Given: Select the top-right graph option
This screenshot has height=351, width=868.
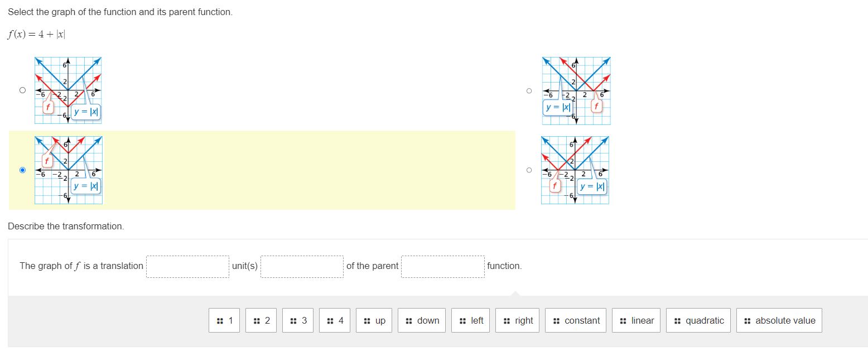Looking at the screenshot, I should [529, 90].
